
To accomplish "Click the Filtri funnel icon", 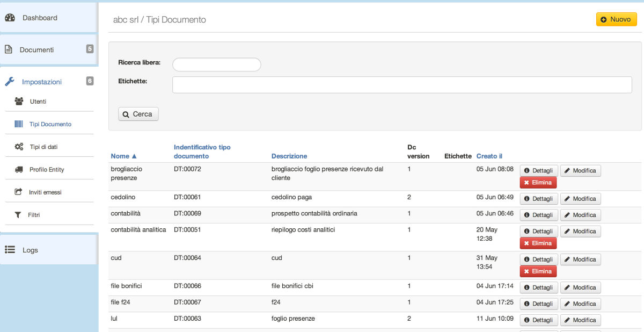I will 18,215.
